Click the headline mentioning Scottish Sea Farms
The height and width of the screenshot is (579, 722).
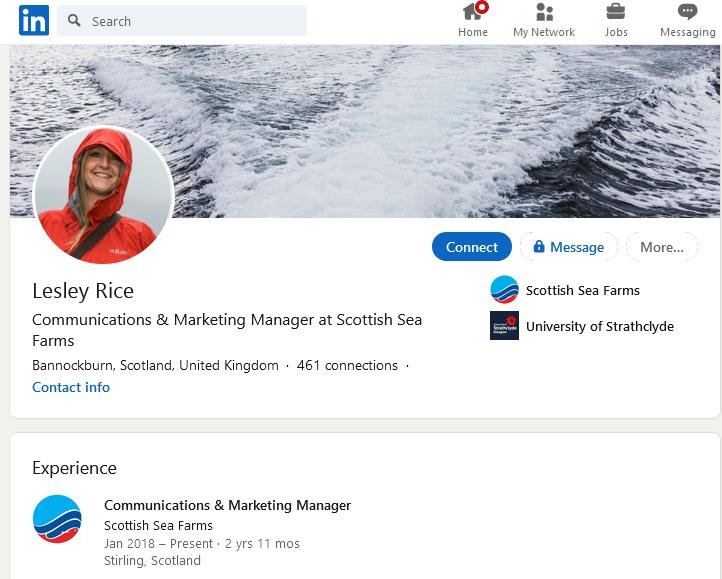pos(227,330)
